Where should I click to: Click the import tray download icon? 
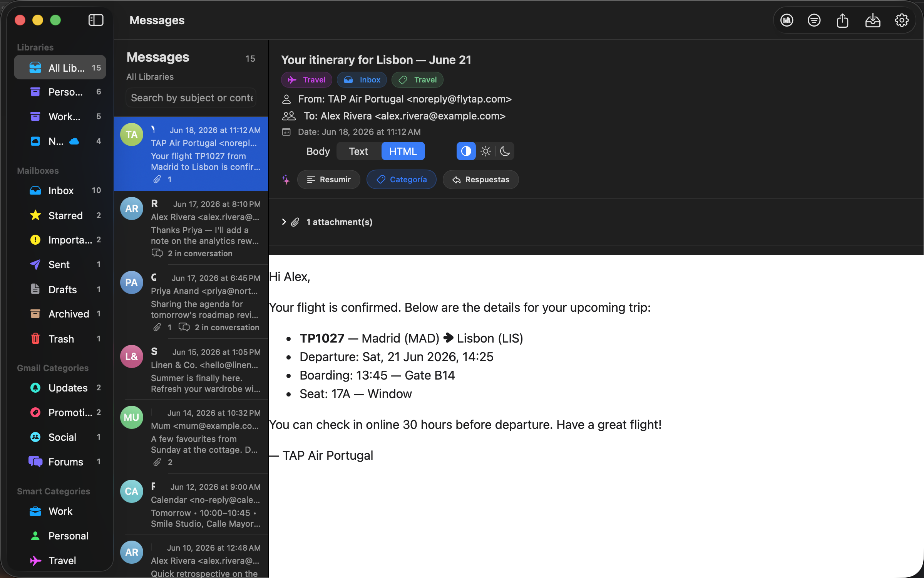click(872, 20)
